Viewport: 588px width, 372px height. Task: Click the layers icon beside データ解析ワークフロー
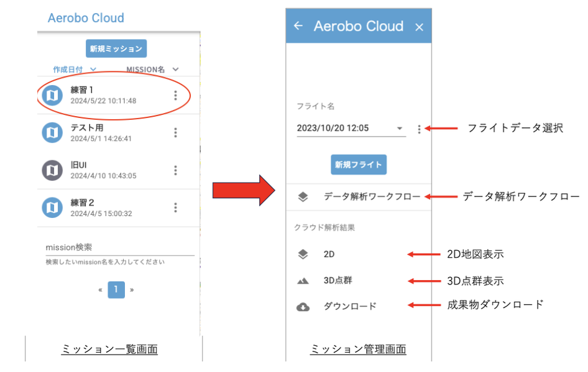[x=303, y=197]
